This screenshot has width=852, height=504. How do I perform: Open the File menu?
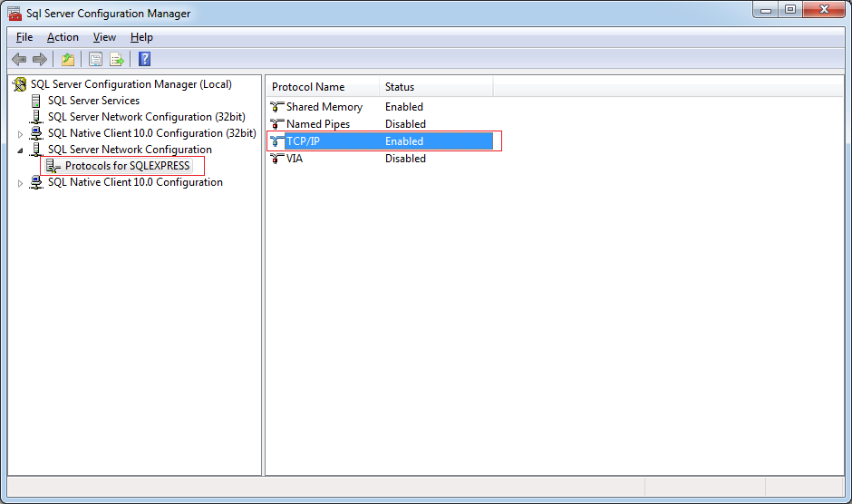pos(24,37)
